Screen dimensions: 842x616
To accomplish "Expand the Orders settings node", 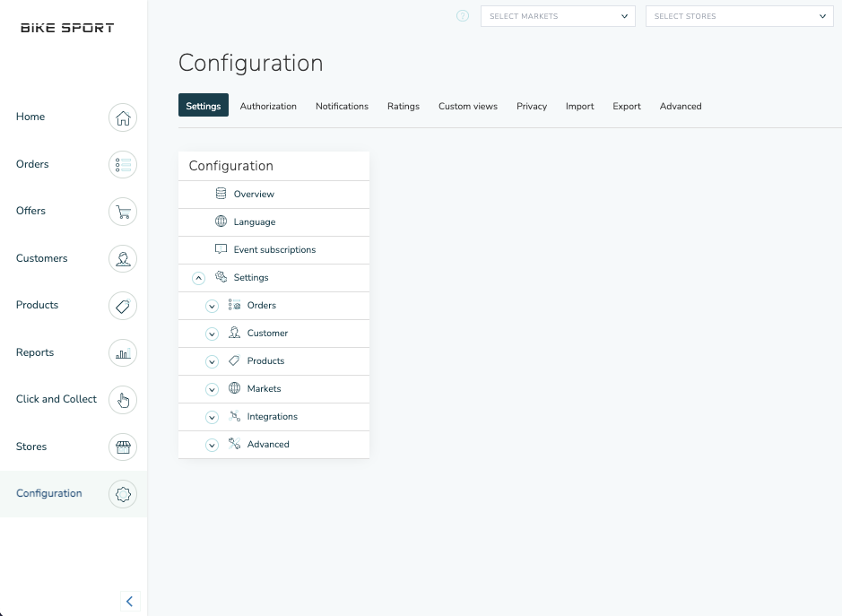I will 212,306.
